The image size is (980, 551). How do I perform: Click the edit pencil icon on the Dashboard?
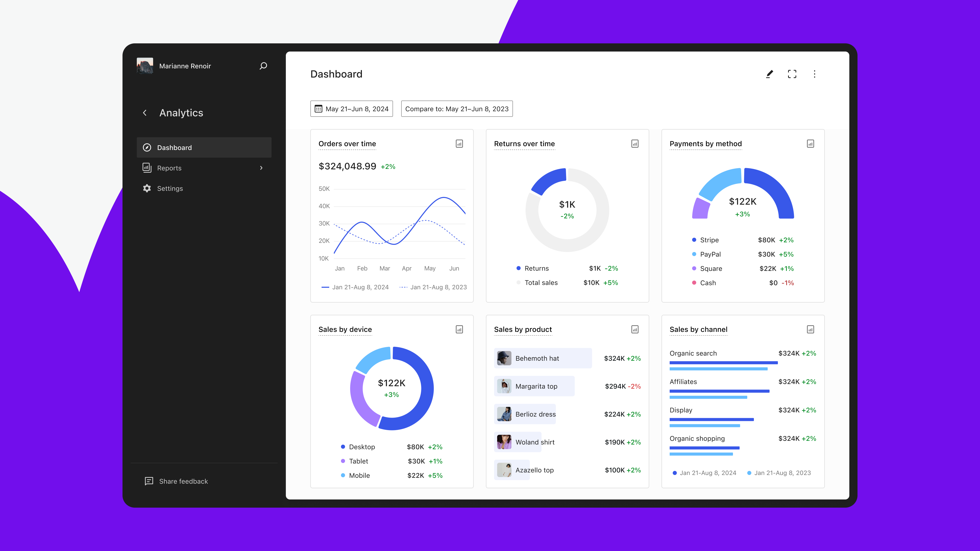[769, 74]
